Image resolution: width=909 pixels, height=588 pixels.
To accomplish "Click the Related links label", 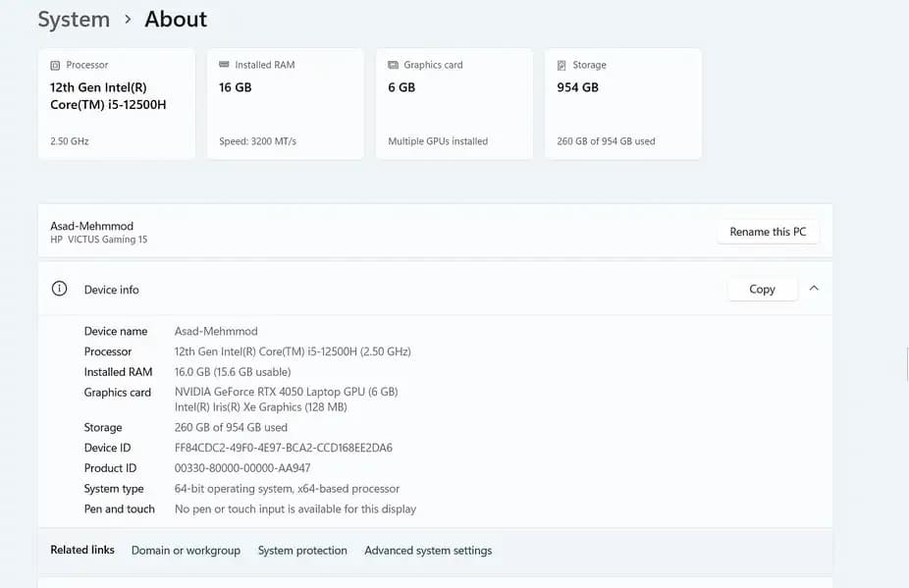I will [82, 550].
